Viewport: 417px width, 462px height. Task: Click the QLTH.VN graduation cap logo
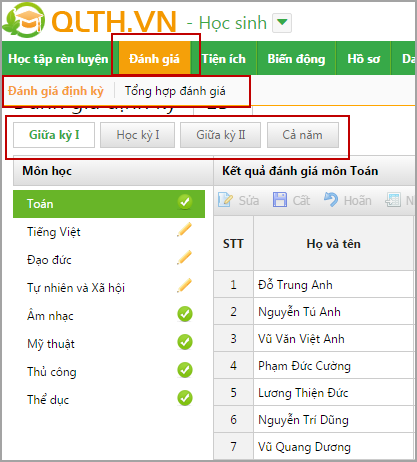pos(24,21)
